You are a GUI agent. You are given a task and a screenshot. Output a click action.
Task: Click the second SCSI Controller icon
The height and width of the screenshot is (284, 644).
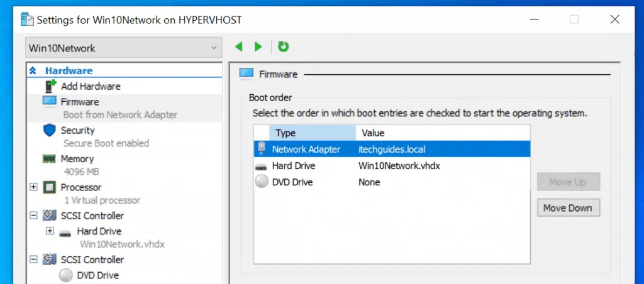point(49,259)
